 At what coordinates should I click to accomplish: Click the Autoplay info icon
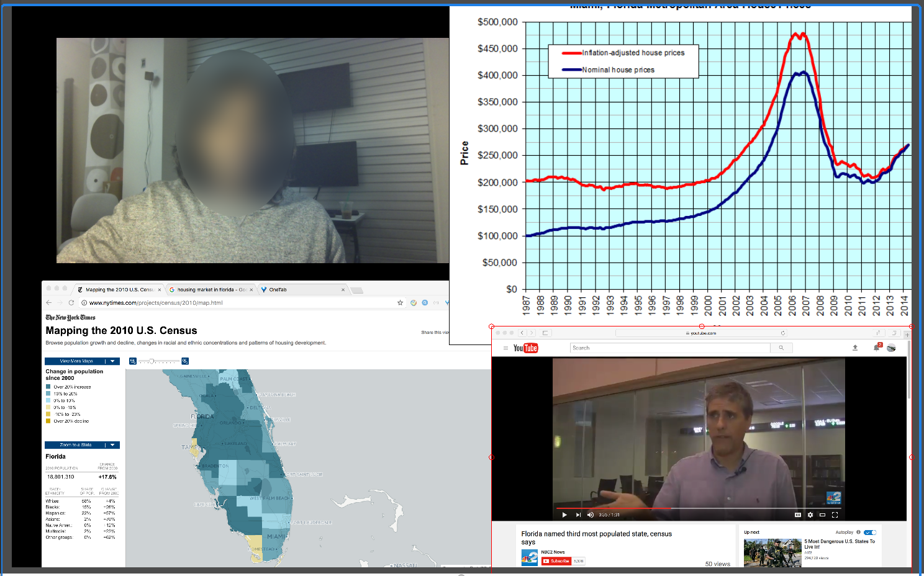click(859, 532)
